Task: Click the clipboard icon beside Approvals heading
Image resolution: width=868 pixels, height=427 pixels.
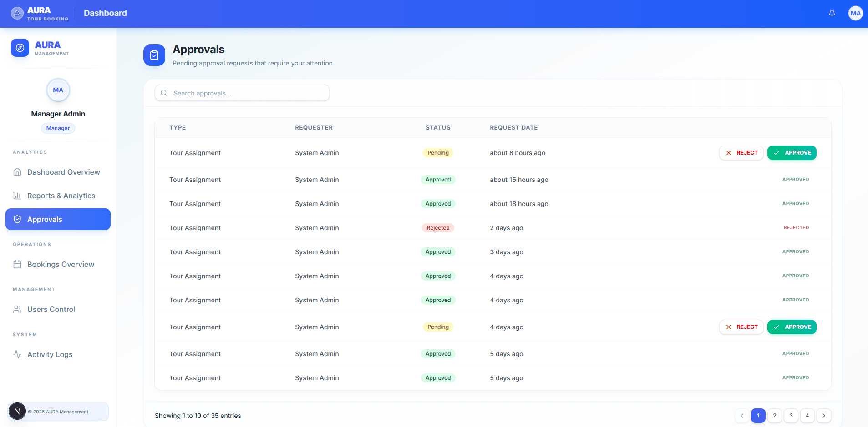Action: point(154,55)
